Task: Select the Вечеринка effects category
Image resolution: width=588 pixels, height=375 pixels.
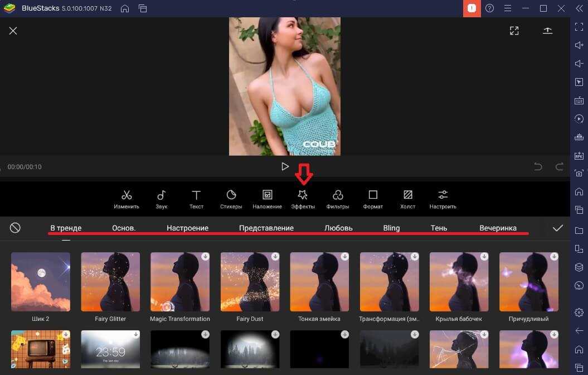Action: (x=498, y=228)
